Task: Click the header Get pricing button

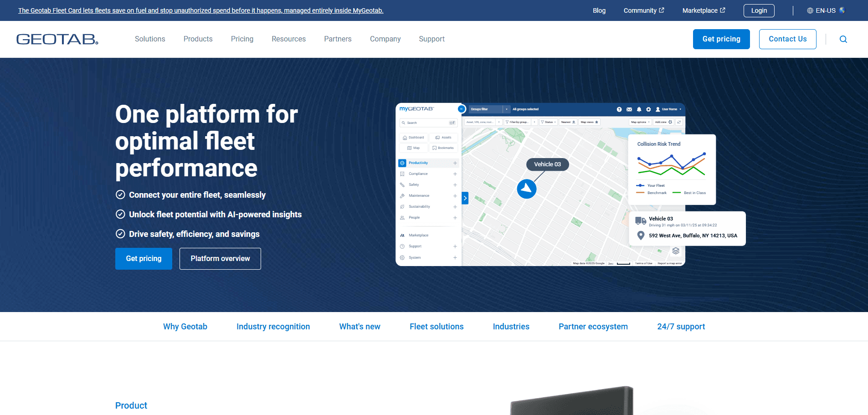Action: coord(721,39)
